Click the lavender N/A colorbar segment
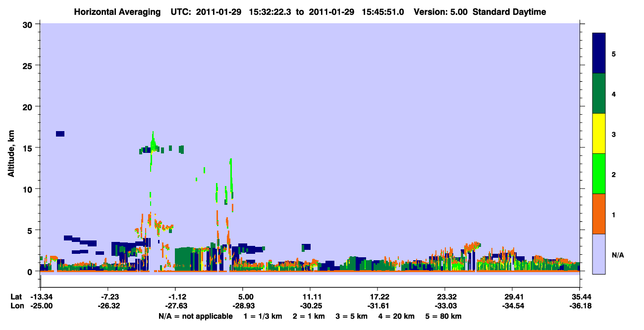Image resolution: width=644 pixels, height=330 pixels. tap(599, 253)
